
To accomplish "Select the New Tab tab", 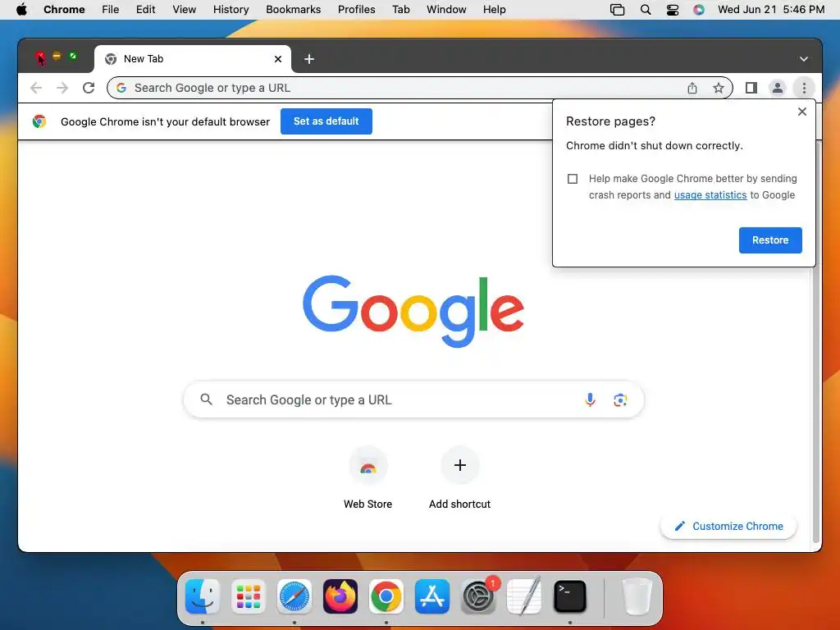I will coord(192,59).
